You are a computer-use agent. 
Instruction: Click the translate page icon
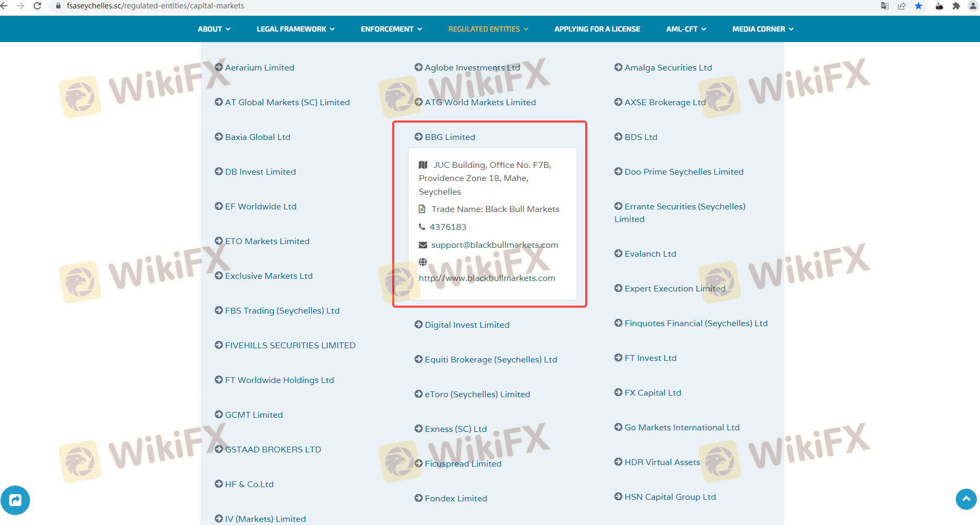pyautogui.click(x=885, y=6)
